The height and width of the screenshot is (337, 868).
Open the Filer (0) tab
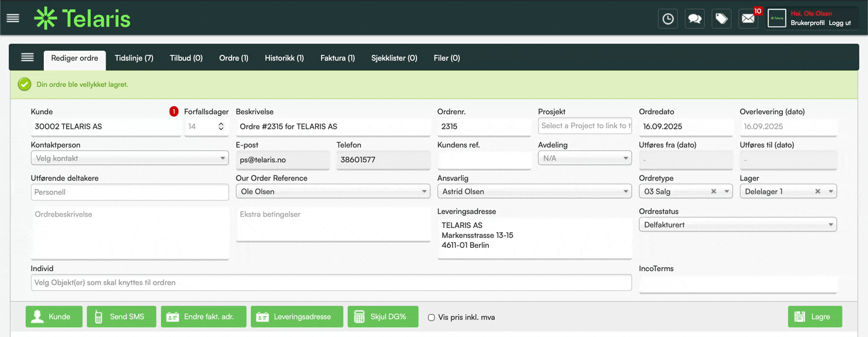tap(447, 58)
